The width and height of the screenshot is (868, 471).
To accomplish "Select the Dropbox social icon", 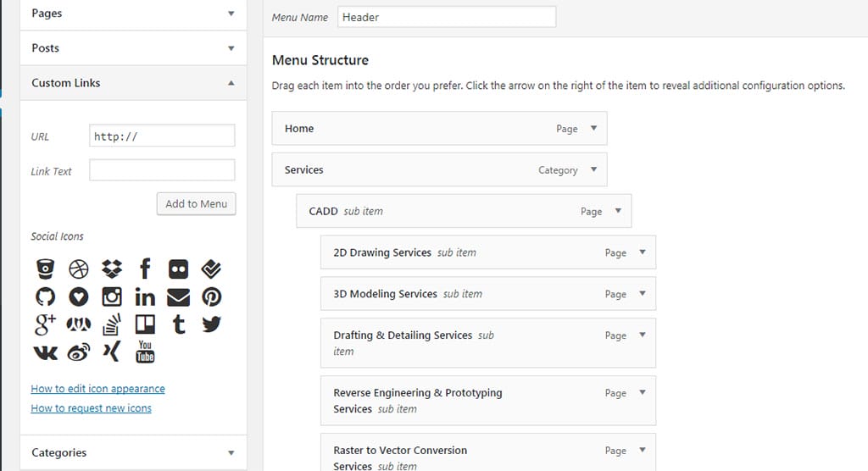I will click(112, 269).
